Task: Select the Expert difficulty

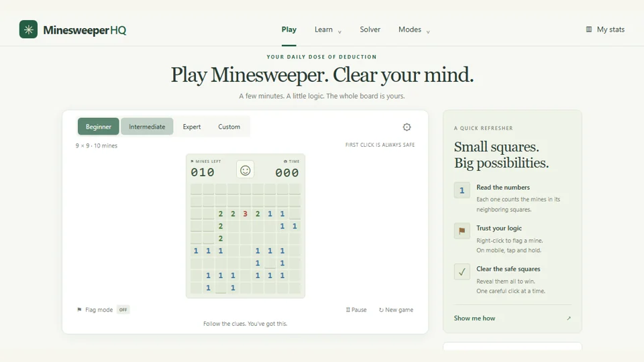Action: tap(192, 127)
